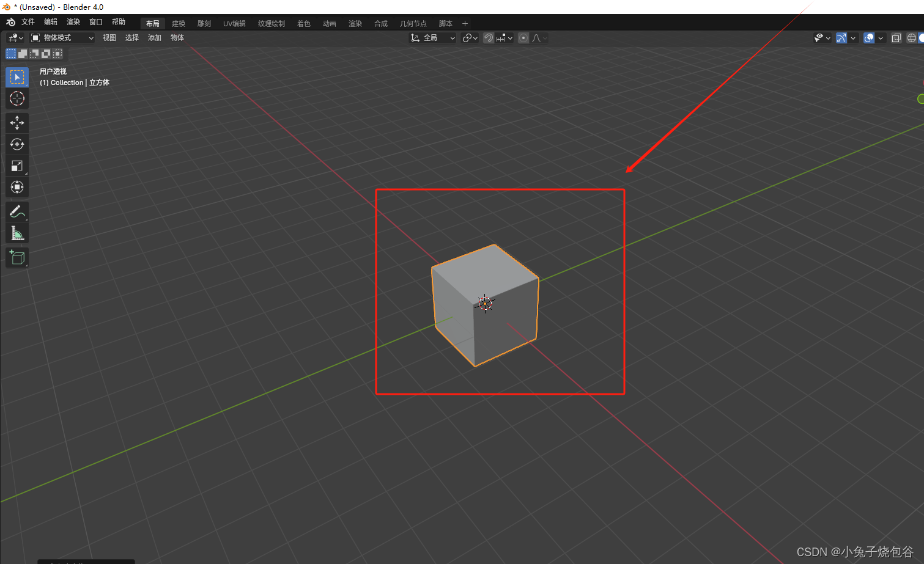The height and width of the screenshot is (564, 924).
Task: Switch to the 纹理绘制 workspace tab
Action: (x=272, y=24)
